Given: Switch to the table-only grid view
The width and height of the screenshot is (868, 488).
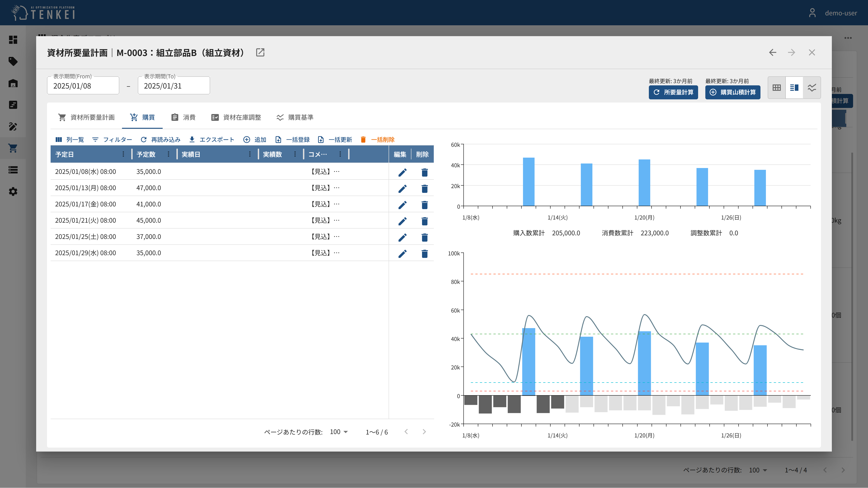Looking at the screenshot, I should pos(777,88).
